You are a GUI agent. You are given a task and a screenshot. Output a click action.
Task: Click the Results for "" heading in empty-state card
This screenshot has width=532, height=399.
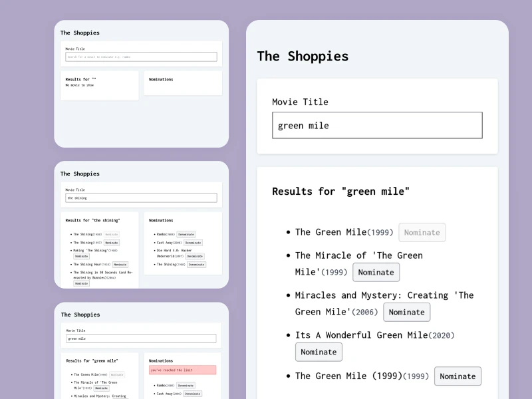(x=80, y=79)
